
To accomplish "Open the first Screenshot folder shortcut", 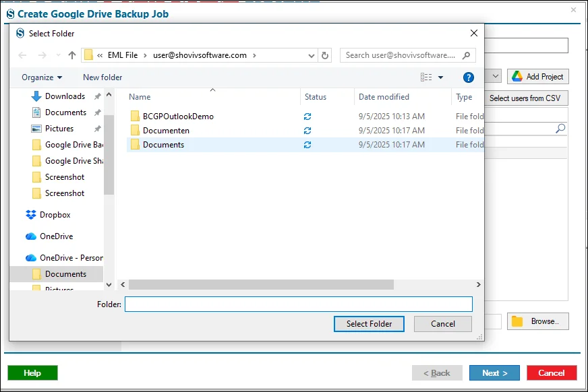I will (65, 176).
